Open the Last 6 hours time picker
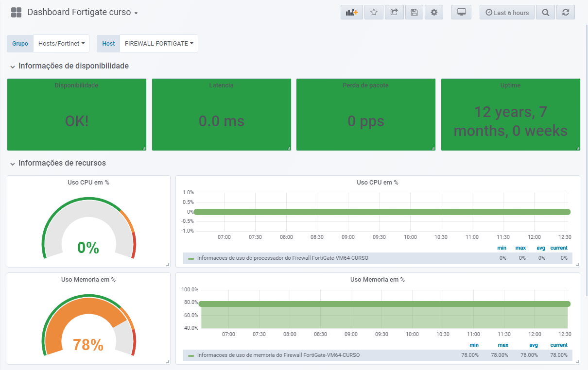The width and height of the screenshot is (588, 370). (507, 13)
